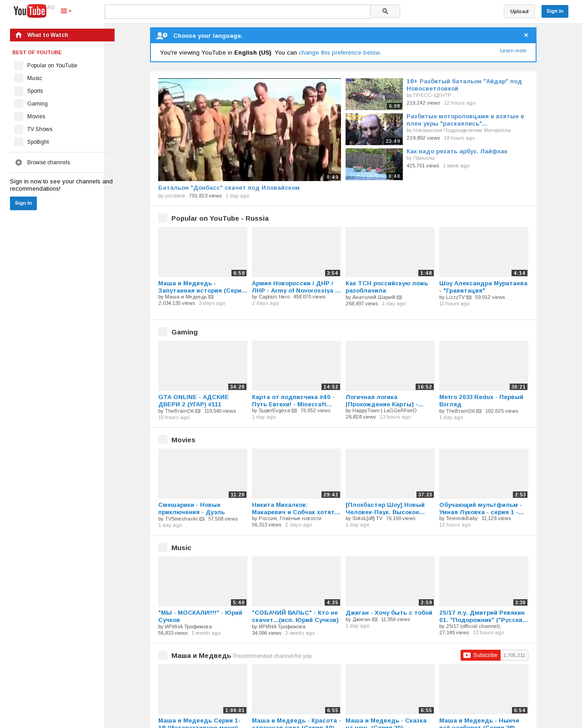Viewport: 582px width, 728px height.
Task: Subscribe to Маша и Медведь channel
Action: [x=481, y=655]
